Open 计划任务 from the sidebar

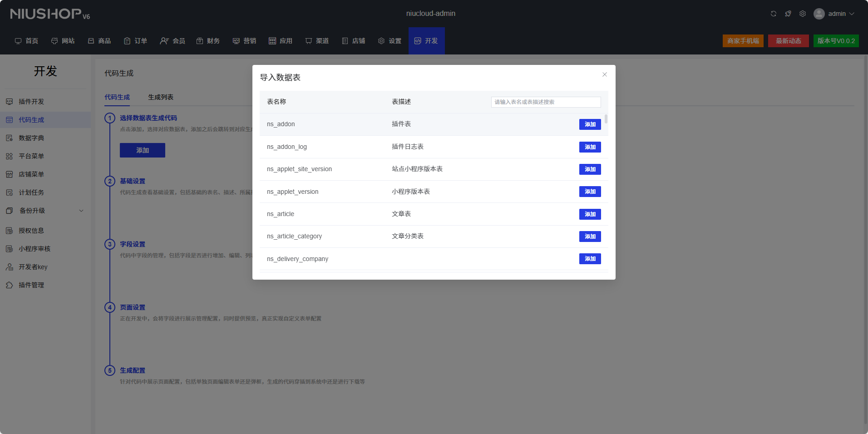point(31,192)
